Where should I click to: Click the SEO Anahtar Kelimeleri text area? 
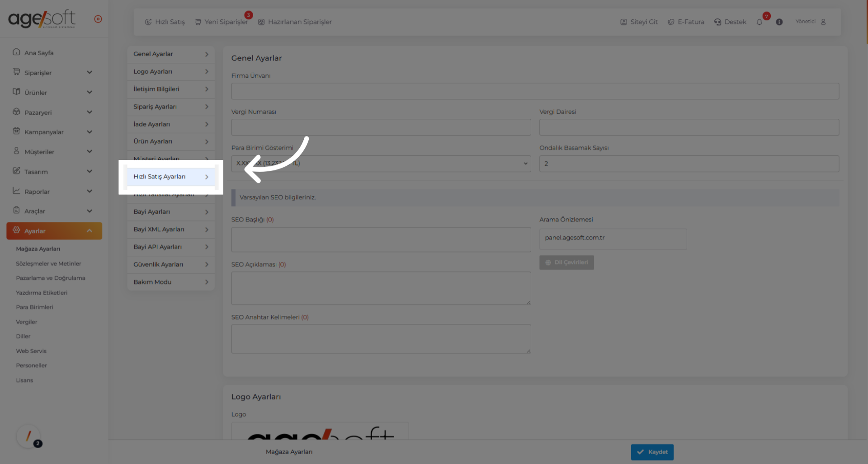(381, 339)
